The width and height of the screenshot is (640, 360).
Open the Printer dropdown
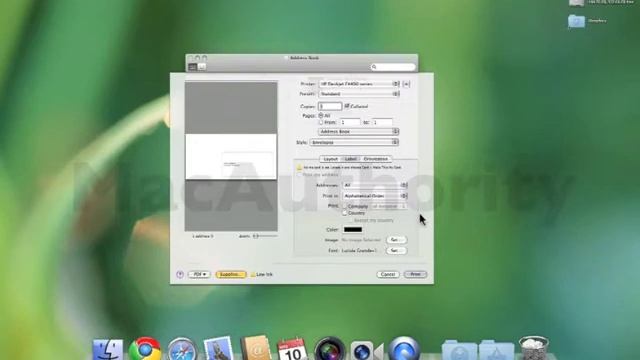[x=359, y=84]
